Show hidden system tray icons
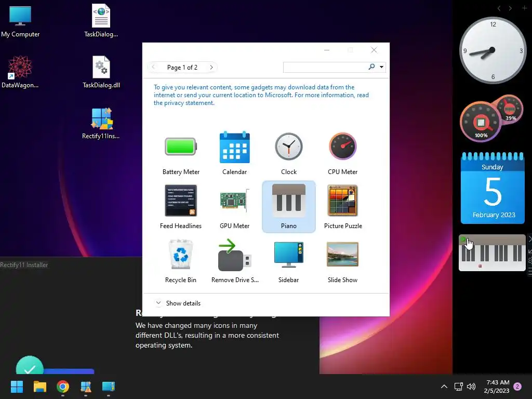The image size is (532, 399). [444, 387]
